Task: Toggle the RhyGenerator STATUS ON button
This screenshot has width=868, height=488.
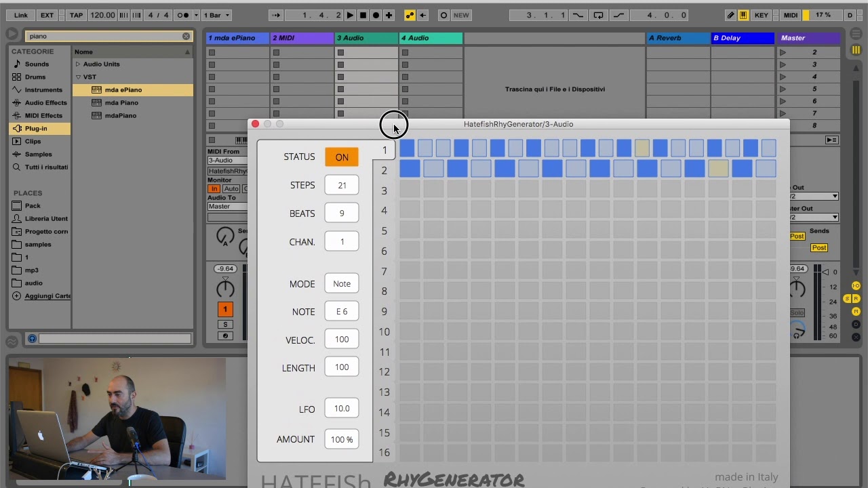Action: 342,157
